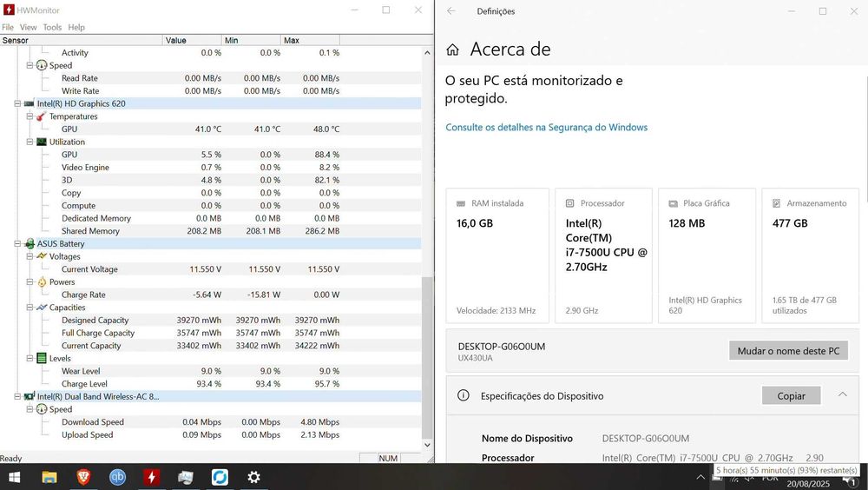This screenshot has width=868, height=490.
Task: Click the Temperatures thermometer icon
Action: pos(41,116)
